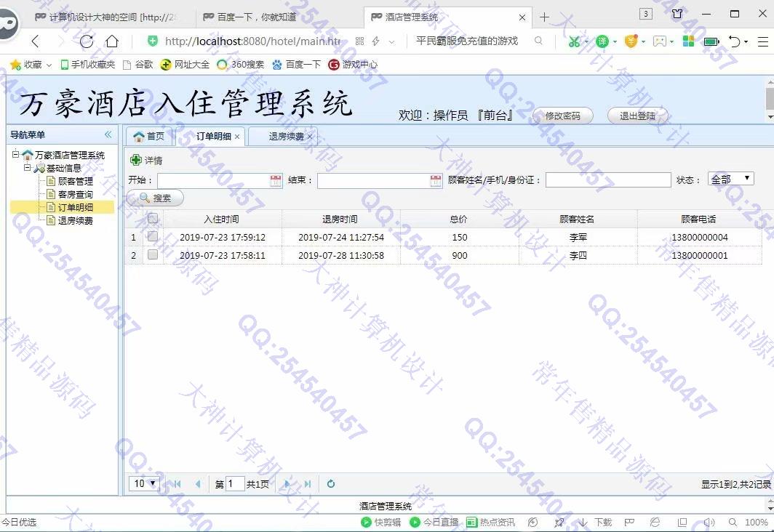Go to first page of grid
The image size is (774, 532).
point(177,484)
